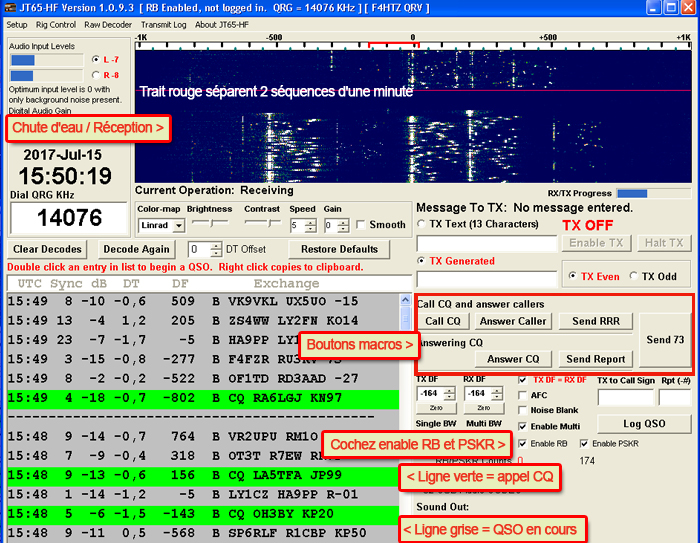Increase the DT Offset value
The image size is (700, 543).
[216, 246]
